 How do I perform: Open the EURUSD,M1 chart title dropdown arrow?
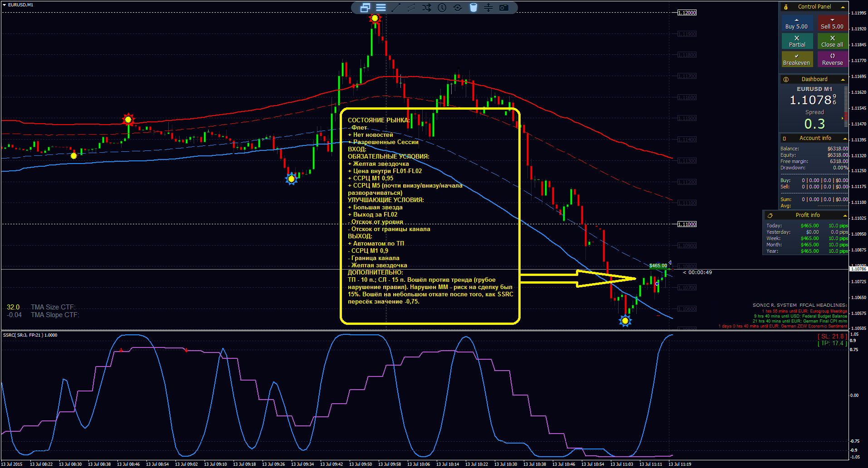pyautogui.click(x=4, y=5)
